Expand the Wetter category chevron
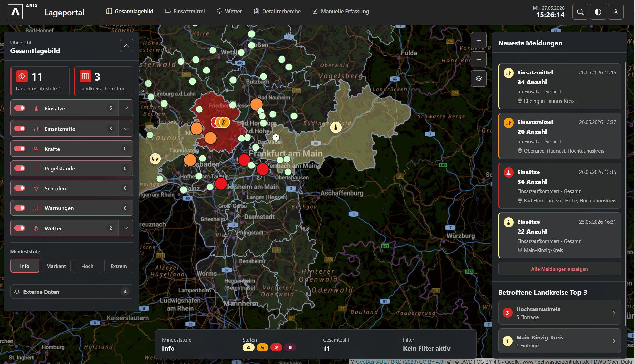 126,228
